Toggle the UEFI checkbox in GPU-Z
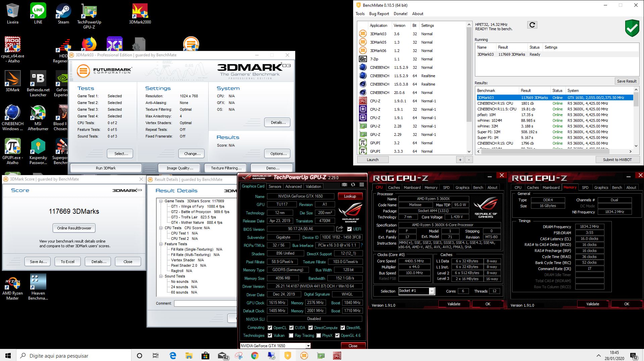644x361 pixels. tap(349, 229)
